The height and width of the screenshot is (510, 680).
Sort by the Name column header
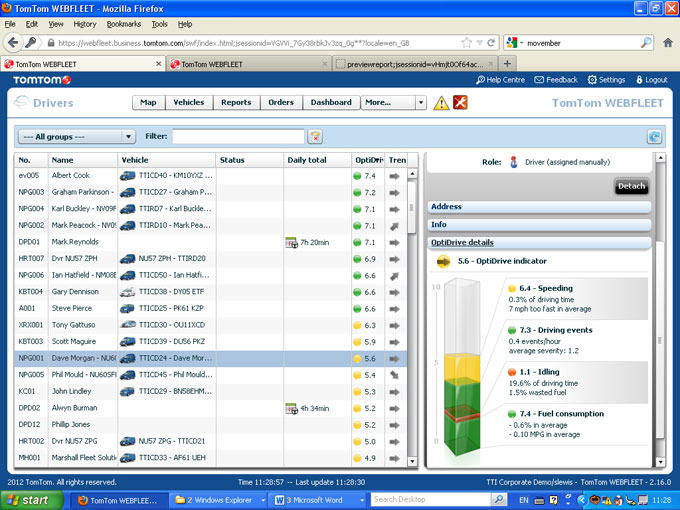pyautogui.click(x=83, y=160)
